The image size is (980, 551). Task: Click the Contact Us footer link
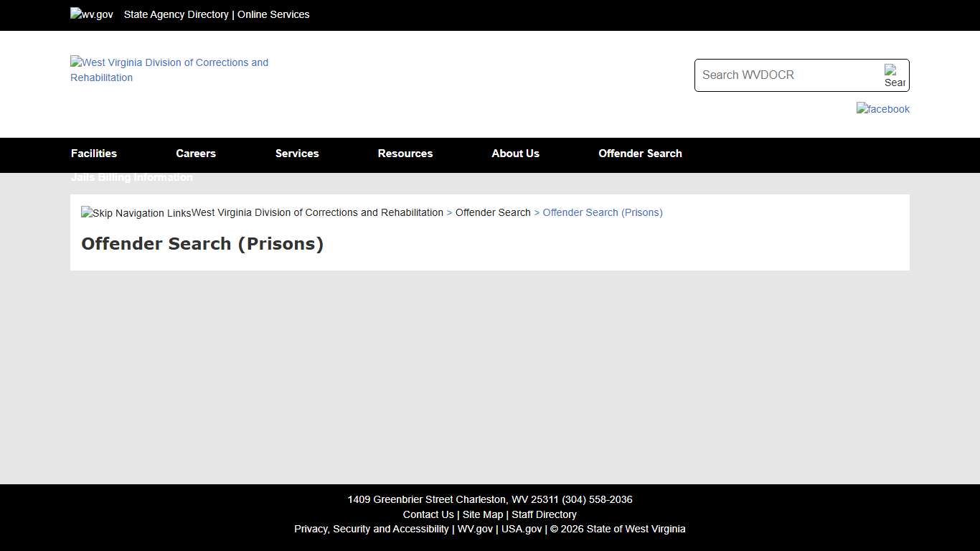click(x=428, y=514)
